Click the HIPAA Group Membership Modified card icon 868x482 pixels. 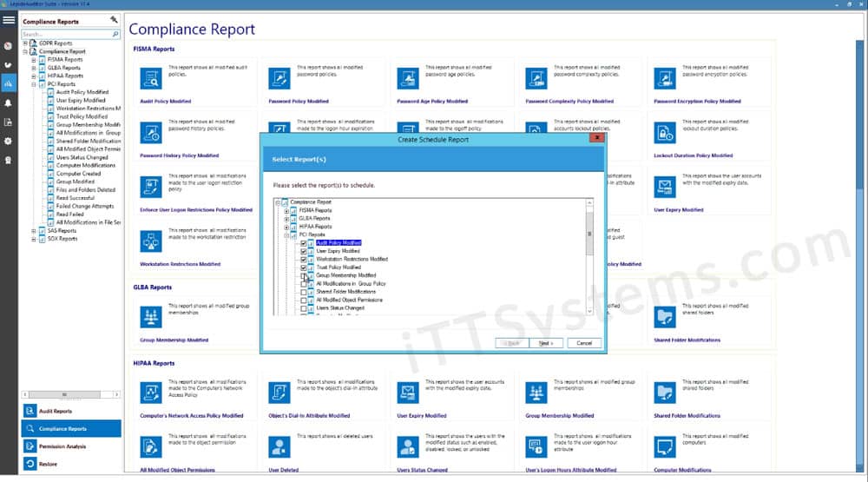tap(536, 393)
